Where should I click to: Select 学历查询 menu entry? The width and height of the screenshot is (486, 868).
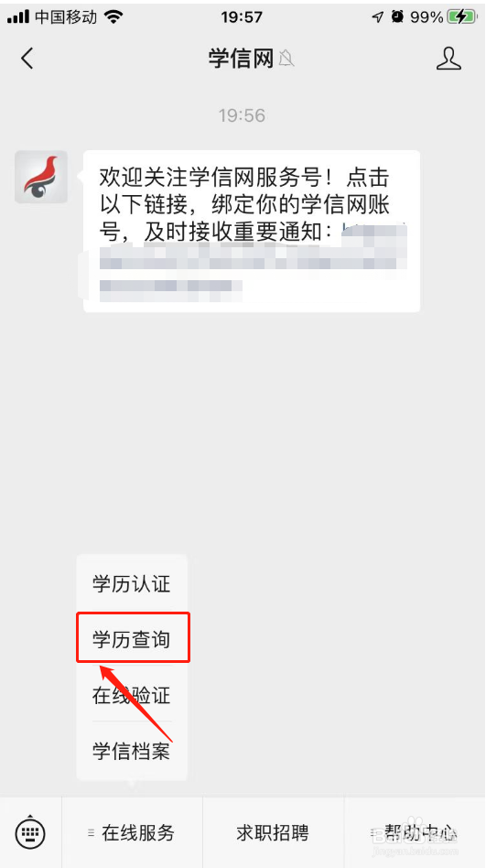pyautogui.click(x=132, y=640)
